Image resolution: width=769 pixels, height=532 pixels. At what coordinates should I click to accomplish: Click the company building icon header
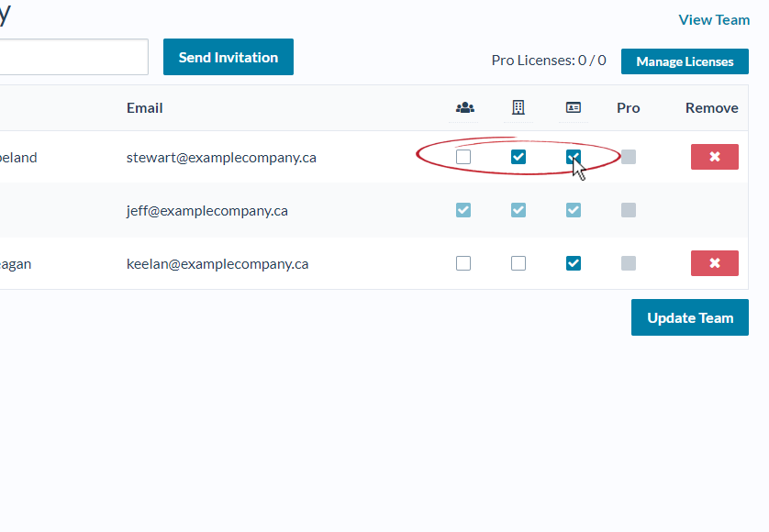pos(518,107)
